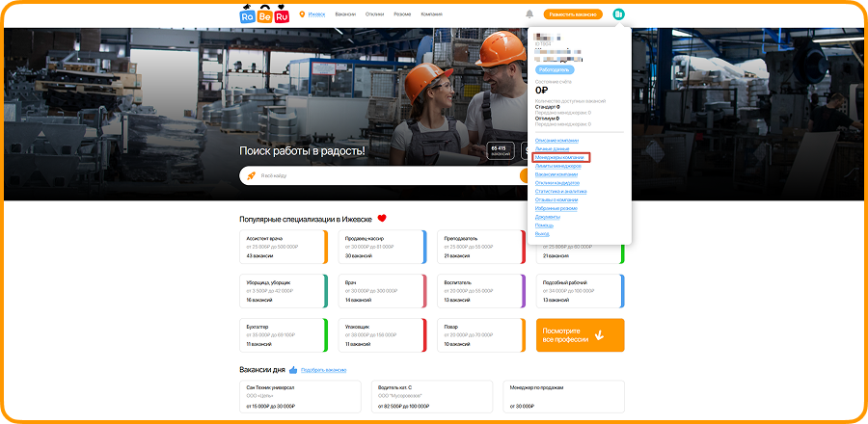Open the Ассистент врача specialization card
The image size is (868, 424).
(283, 247)
